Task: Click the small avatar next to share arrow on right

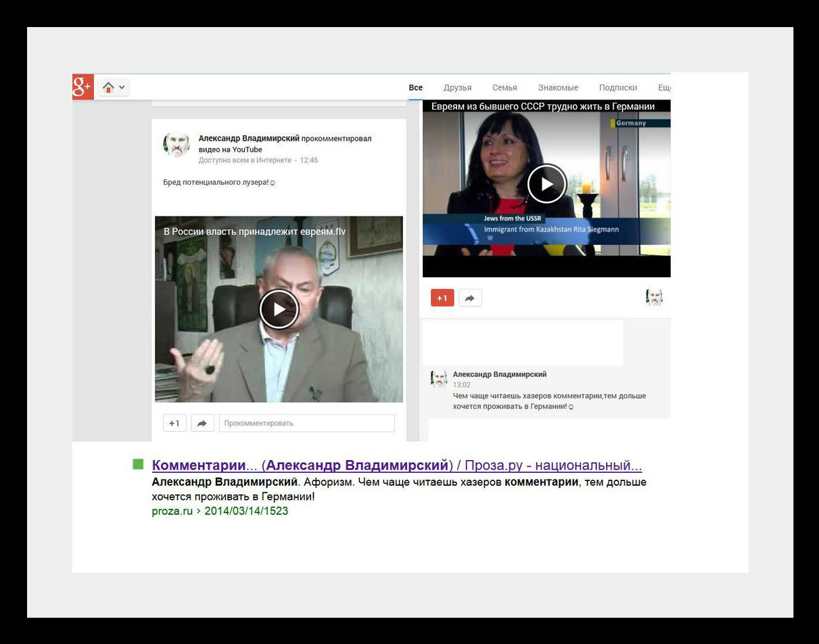Action: (654, 298)
